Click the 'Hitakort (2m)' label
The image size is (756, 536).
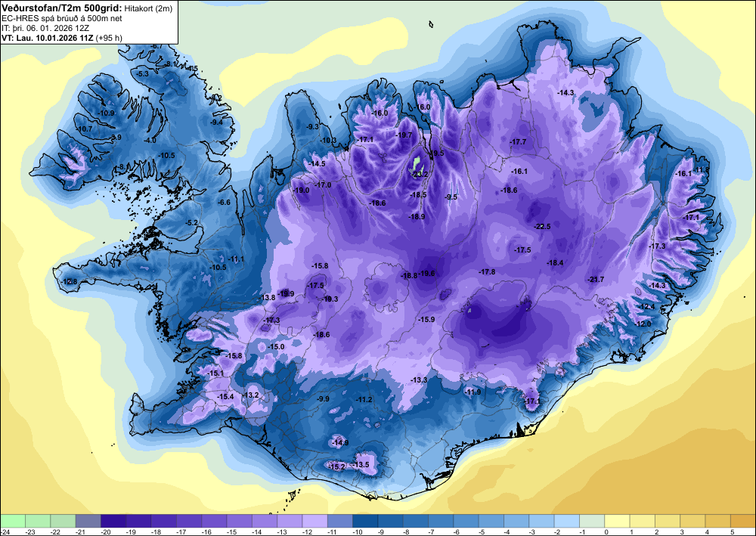pyautogui.click(x=148, y=8)
